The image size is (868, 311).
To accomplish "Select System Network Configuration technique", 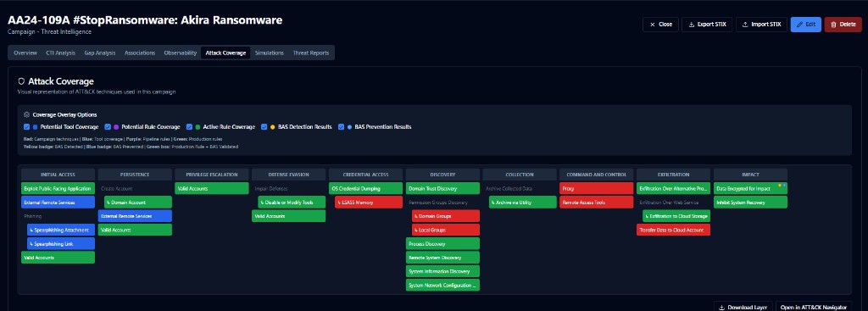I will tap(442, 285).
